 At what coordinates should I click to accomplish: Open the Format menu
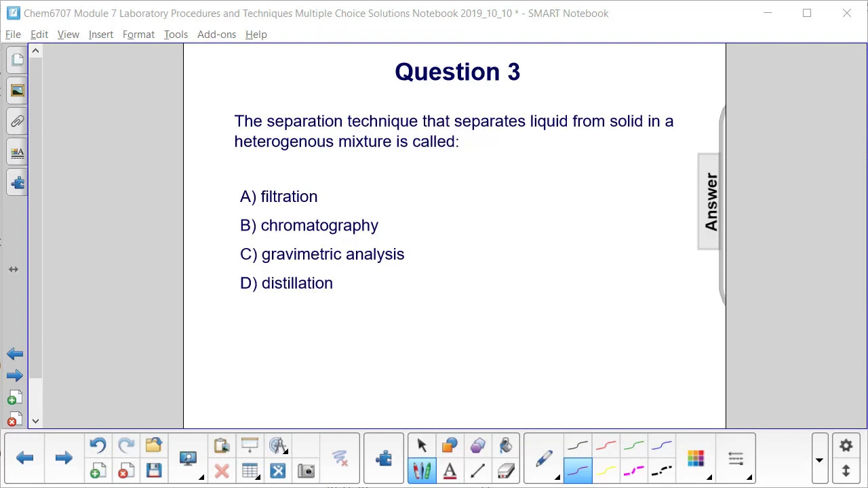pos(138,34)
